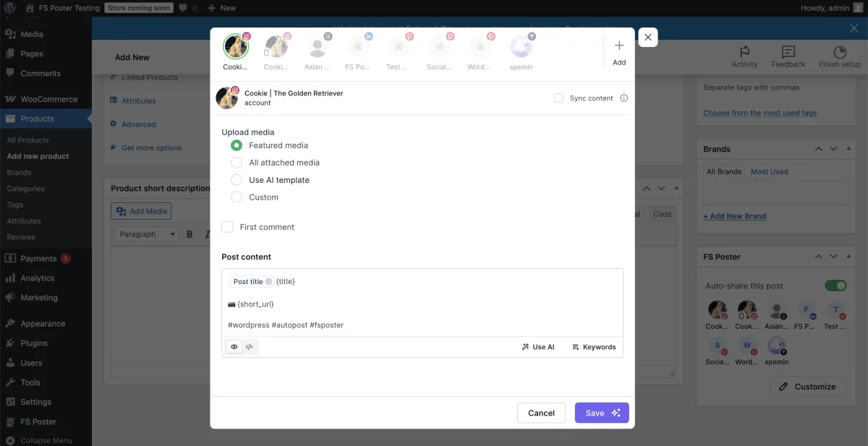The image size is (868, 446).
Task: Close the FS Poster customize modal
Action: [x=648, y=37]
